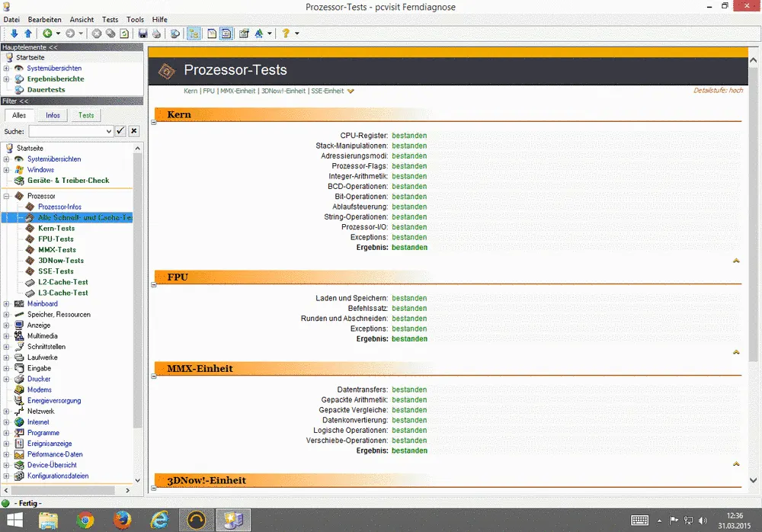Viewport: 762px width, 532px height.
Task: Click the Laufwerke drive tree icon
Action: tap(19, 357)
